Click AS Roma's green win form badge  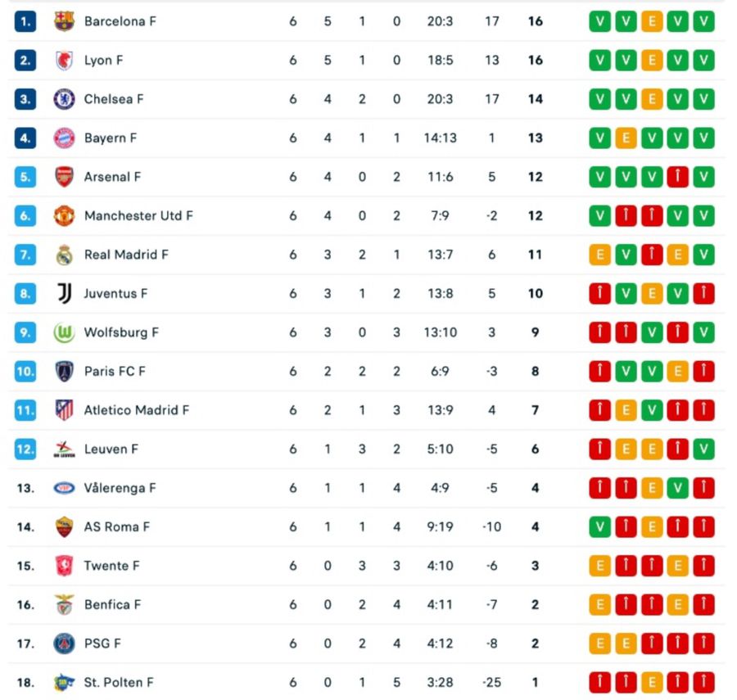pos(600,527)
